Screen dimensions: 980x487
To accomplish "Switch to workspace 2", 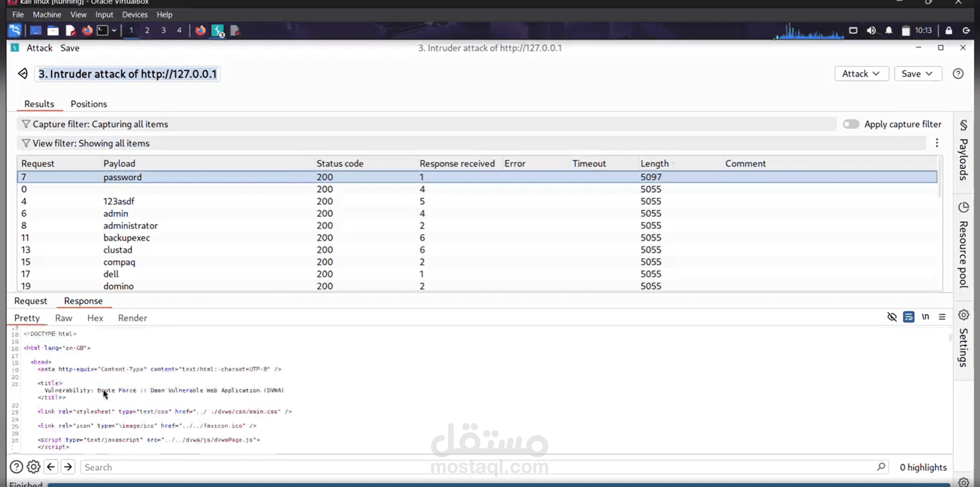I will [x=147, y=30].
